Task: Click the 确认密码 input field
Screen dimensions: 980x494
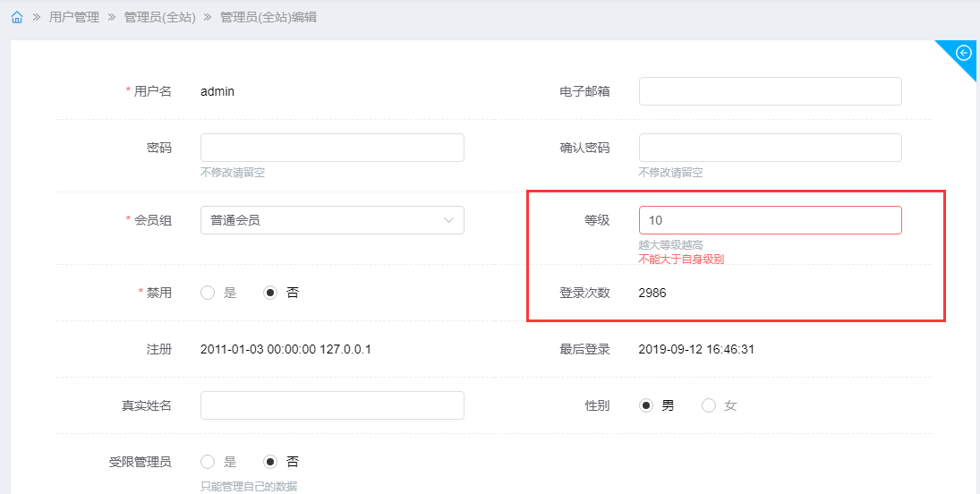Action: click(x=770, y=148)
